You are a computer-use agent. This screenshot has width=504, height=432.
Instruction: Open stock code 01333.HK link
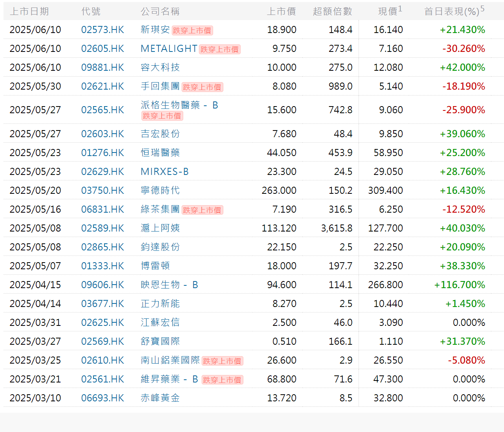click(x=103, y=266)
